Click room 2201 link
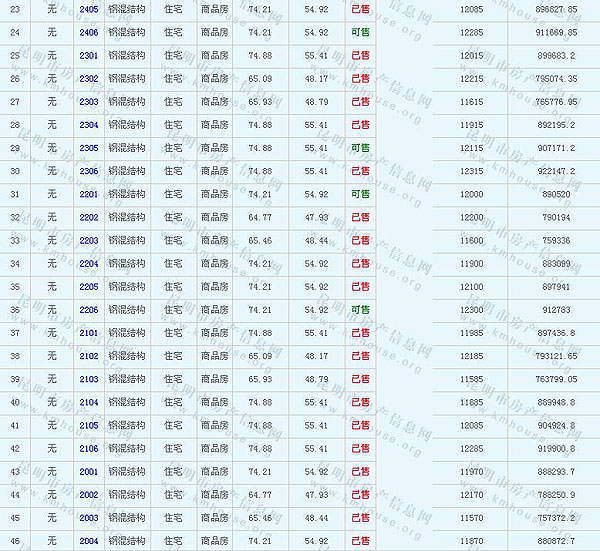The width and height of the screenshot is (600, 551). click(89, 194)
